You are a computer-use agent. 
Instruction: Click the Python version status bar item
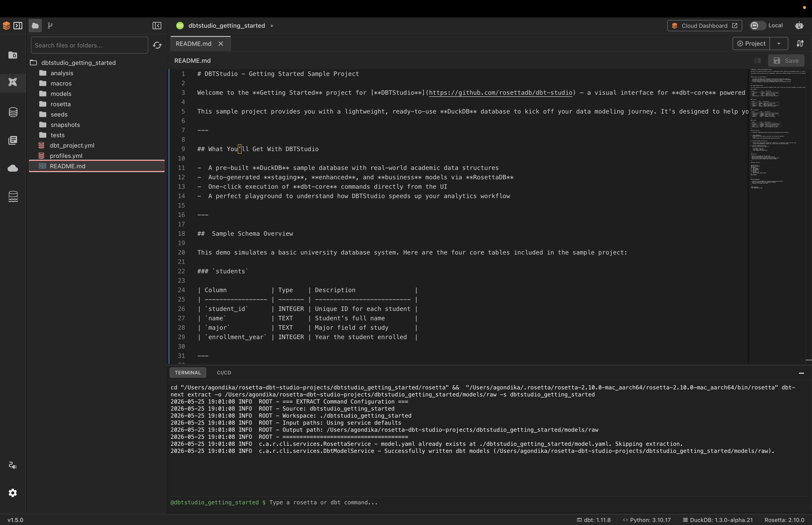click(646, 520)
